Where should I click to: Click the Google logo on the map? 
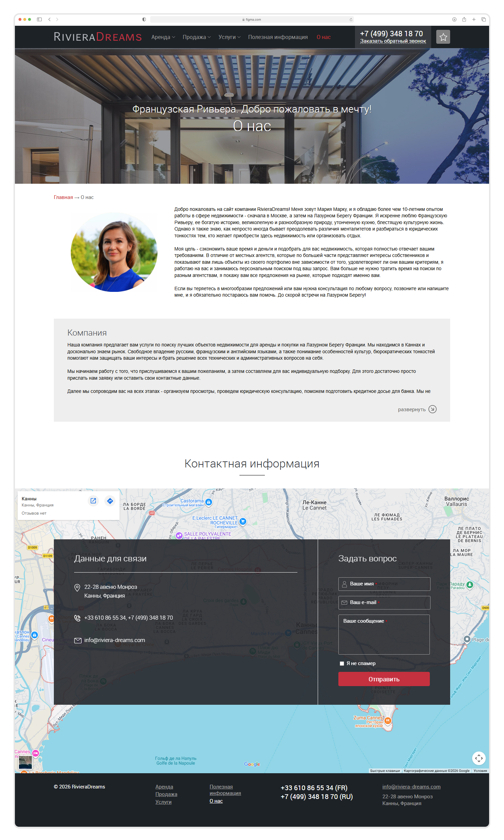252,764
